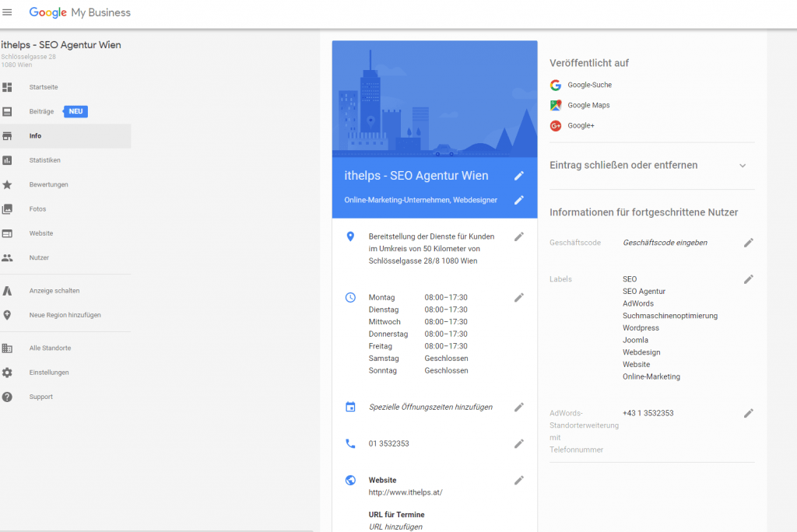The height and width of the screenshot is (532, 797).
Task: Switch to Beiträge marked NEU
Action: [47, 111]
